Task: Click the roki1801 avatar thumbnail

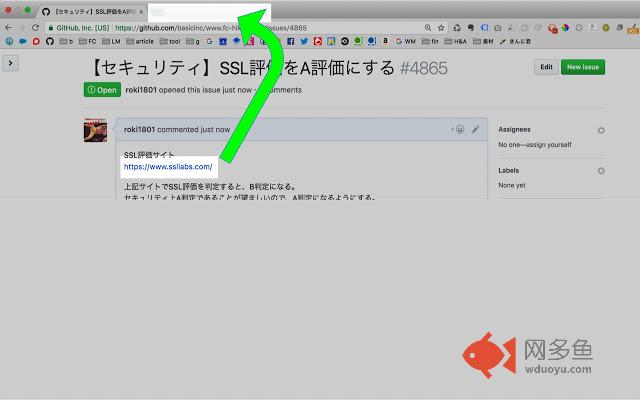Action: [x=96, y=130]
